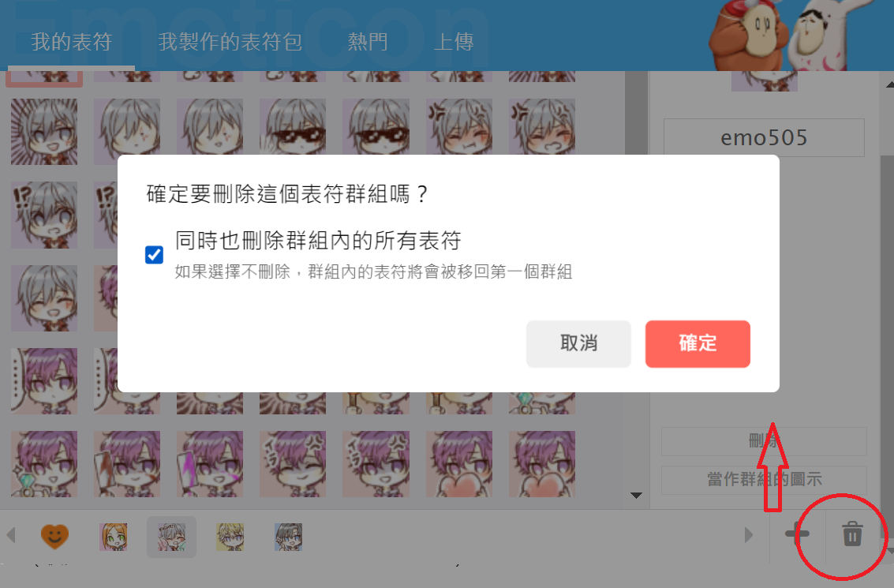Open the 我的表符 tab
This screenshot has width=894, height=588.
71,42
